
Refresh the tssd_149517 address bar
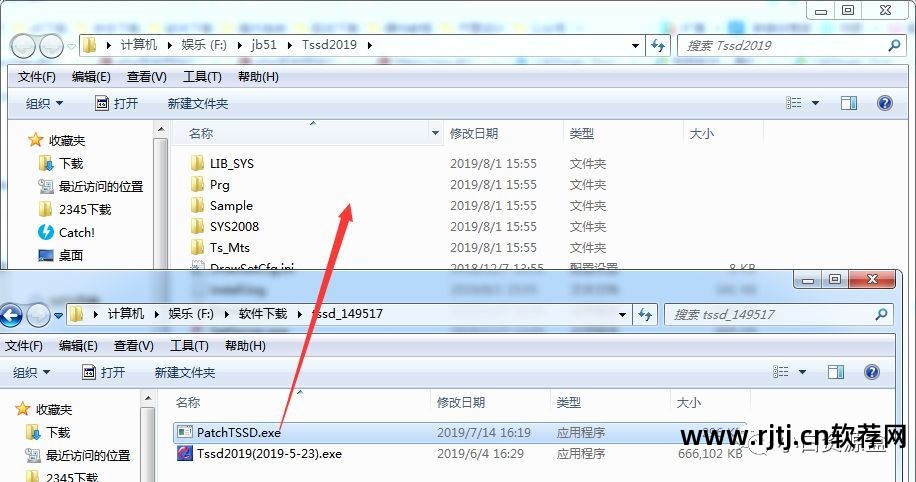pos(644,315)
